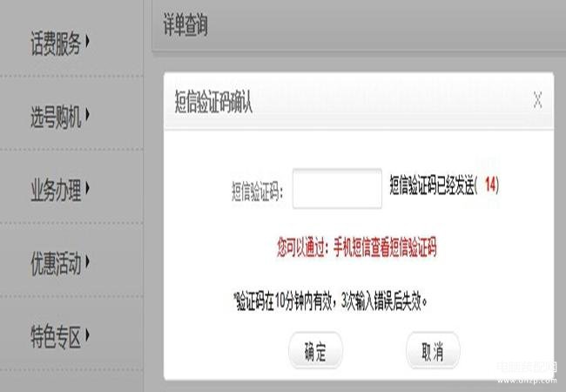Viewport: 566px width, 392px height.
Task: Expand the arrow next to 选号购机
Action: coord(87,114)
